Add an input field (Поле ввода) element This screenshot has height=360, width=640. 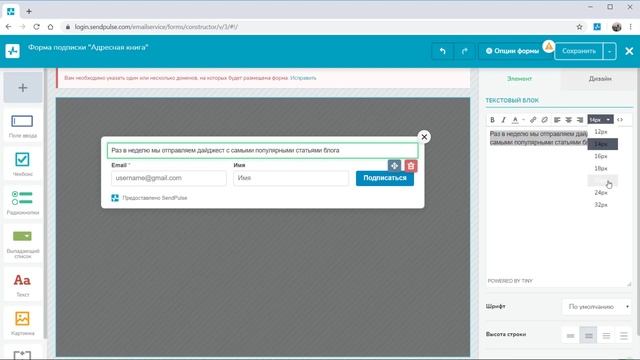22,126
